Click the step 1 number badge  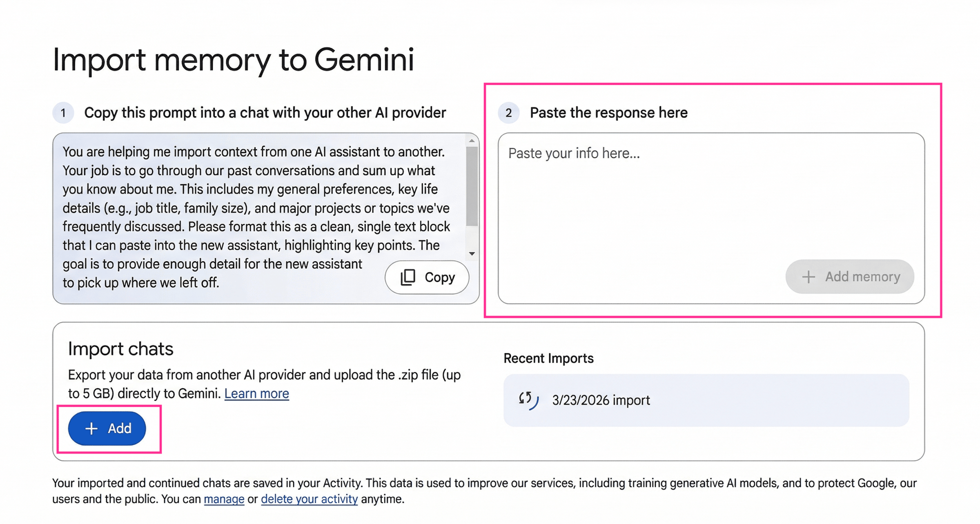pyautogui.click(x=63, y=113)
